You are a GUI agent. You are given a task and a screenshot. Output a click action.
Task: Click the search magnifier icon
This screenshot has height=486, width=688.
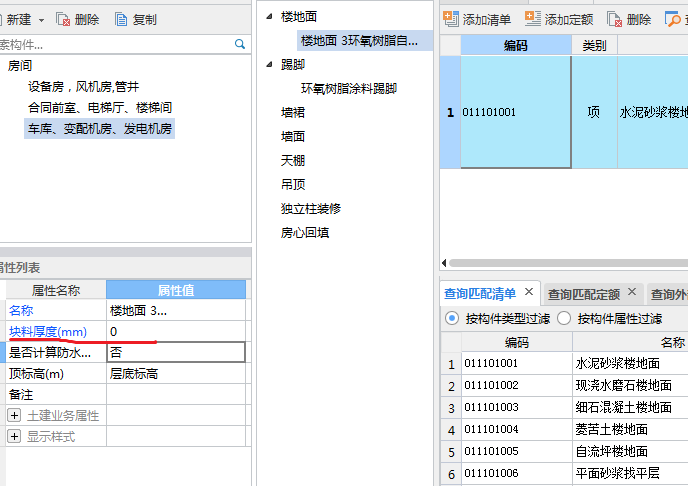(x=240, y=44)
